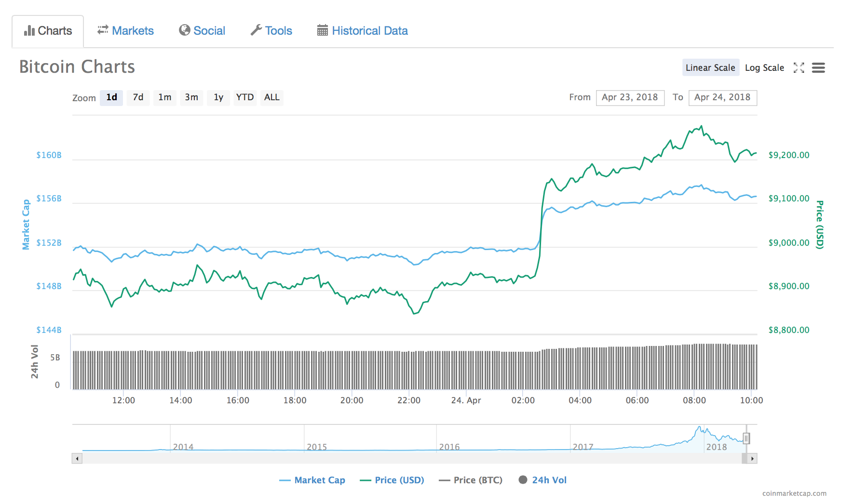Click the Bitcoin Charts heading

pos(77,66)
